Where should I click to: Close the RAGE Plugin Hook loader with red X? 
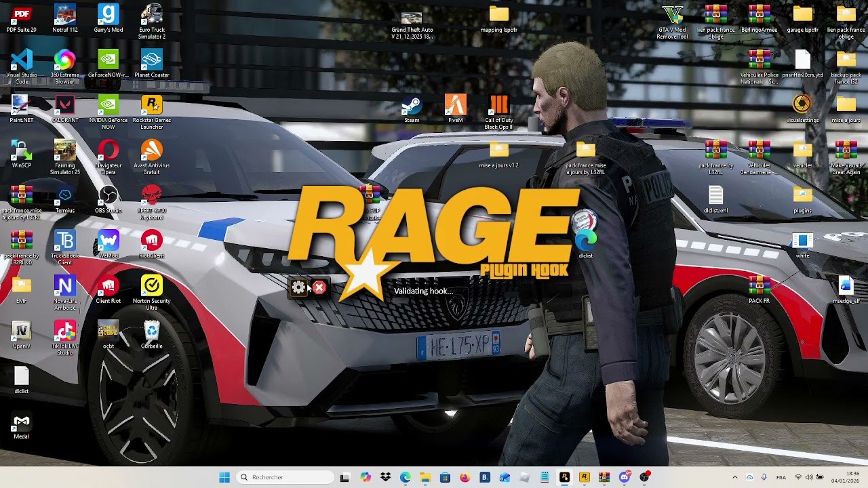[319, 287]
